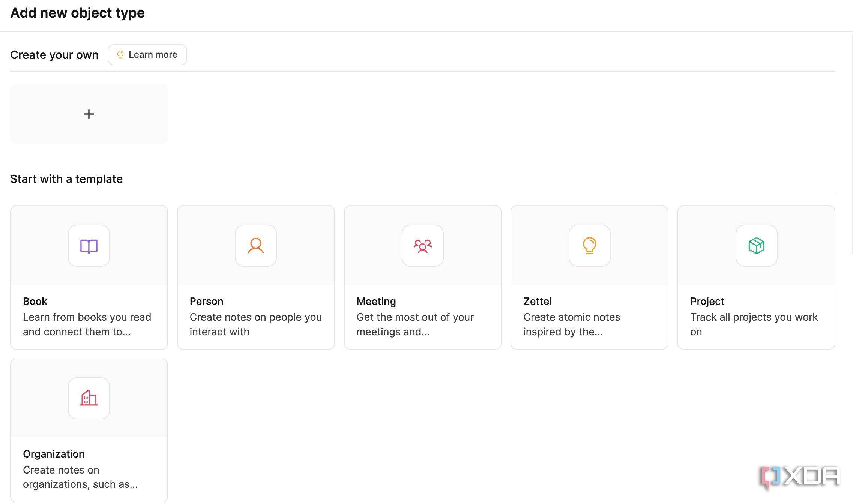Click the plus icon to create own type
The width and height of the screenshot is (853, 504).
pyautogui.click(x=89, y=114)
